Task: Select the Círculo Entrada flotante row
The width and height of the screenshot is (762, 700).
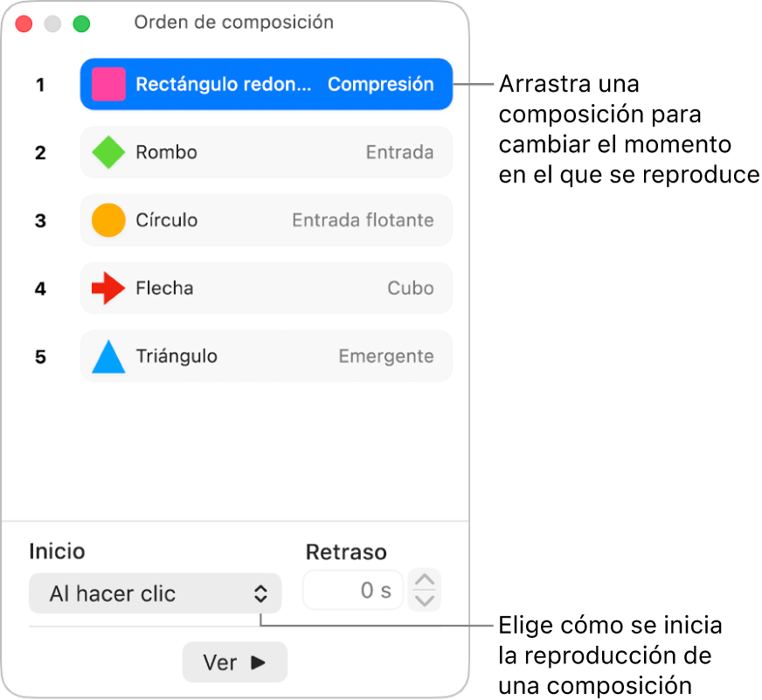Action: tap(267, 220)
